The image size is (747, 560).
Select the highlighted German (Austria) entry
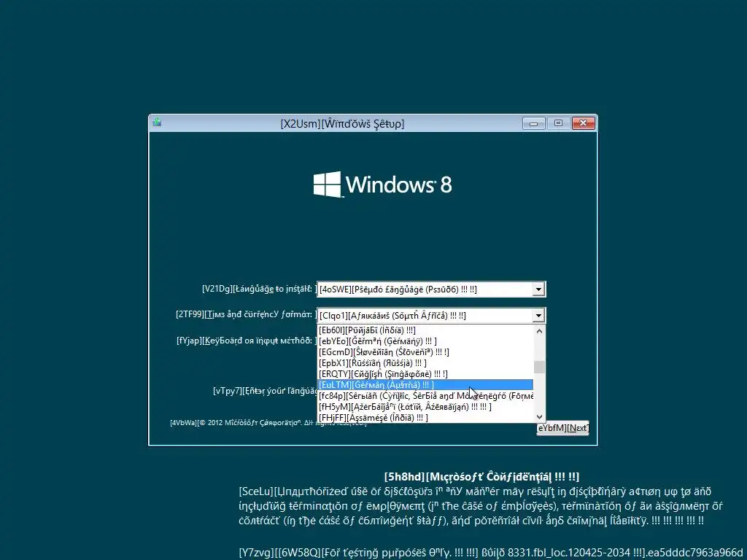(x=425, y=385)
